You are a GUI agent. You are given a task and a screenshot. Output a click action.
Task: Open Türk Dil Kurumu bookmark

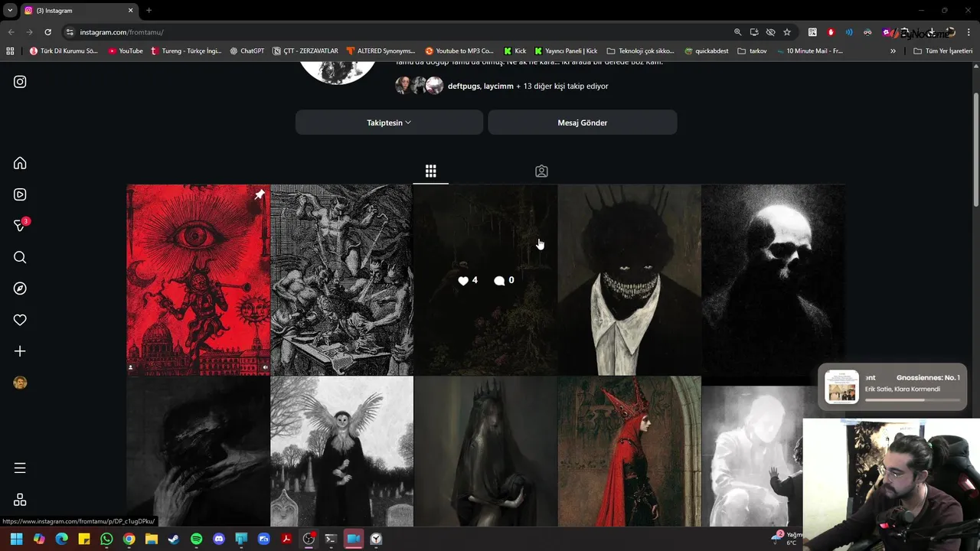point(64,51)
